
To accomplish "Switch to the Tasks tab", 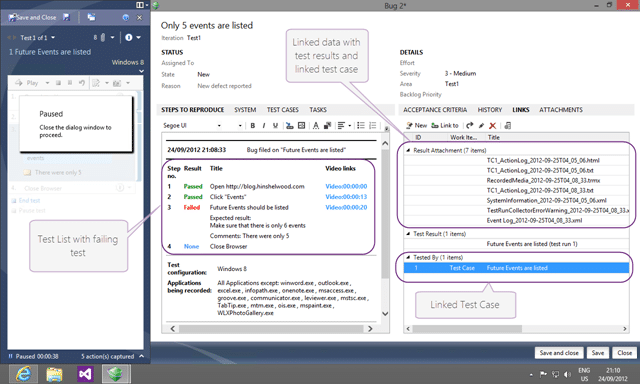I will (x=318, y=110).
